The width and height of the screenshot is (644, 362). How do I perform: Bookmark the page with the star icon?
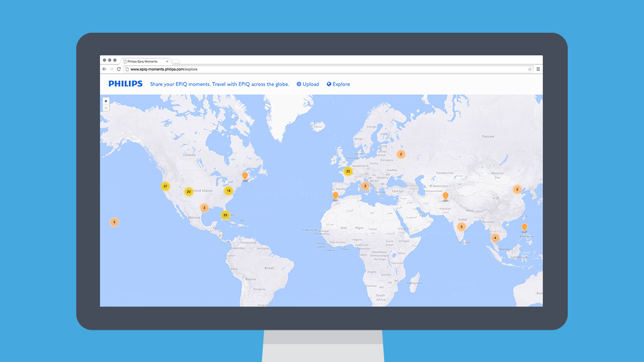(x=530, y=69)
